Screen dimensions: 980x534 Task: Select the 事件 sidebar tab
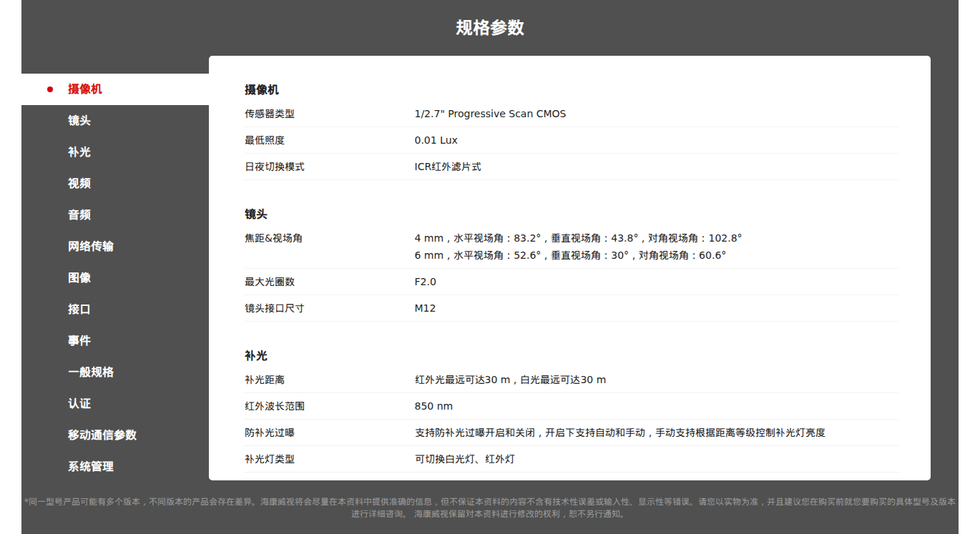(x=115, y=341)
